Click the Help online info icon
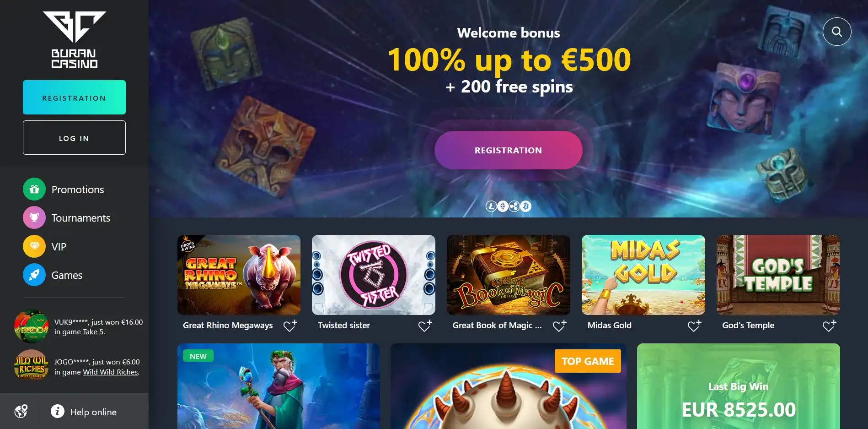Viewport: 868px width, 429px height. (x=57, y=411)
